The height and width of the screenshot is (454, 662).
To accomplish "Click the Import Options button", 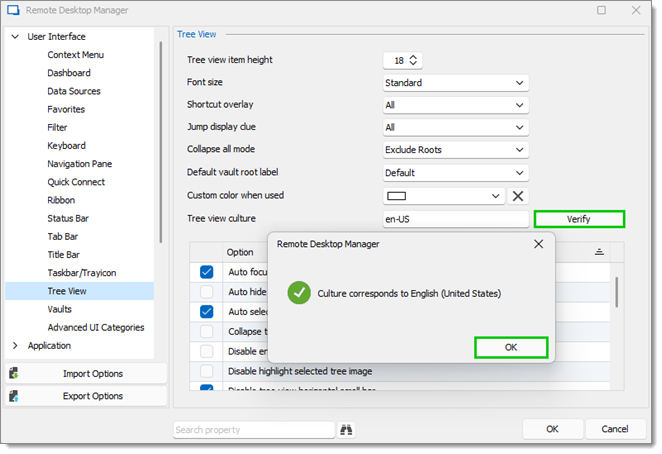I will tap(86, 373).
